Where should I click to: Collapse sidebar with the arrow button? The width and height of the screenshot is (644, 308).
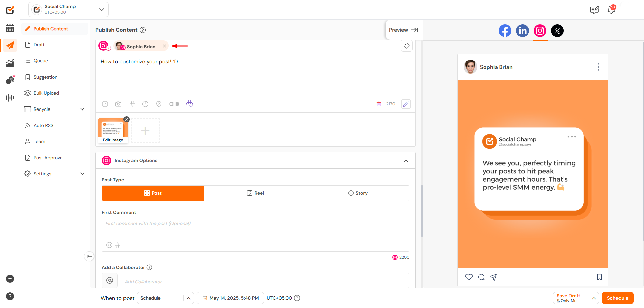tap(89, 256)
